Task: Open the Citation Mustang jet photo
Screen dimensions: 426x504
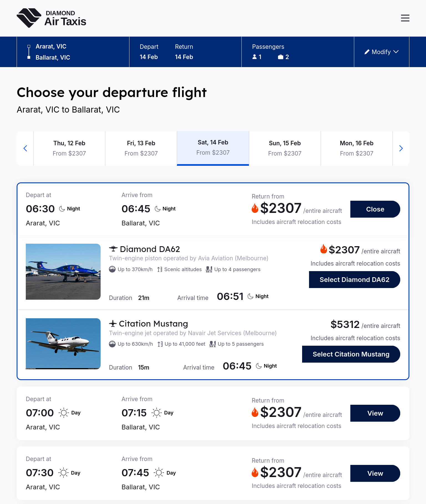Action: (63, 344)
